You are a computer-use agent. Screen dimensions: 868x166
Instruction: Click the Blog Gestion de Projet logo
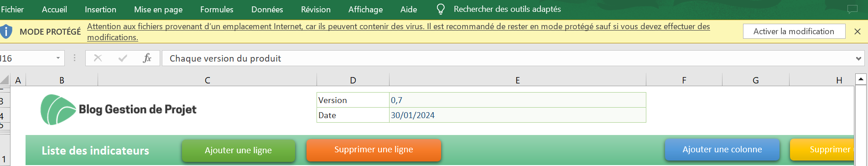click(x=119, y=109)
